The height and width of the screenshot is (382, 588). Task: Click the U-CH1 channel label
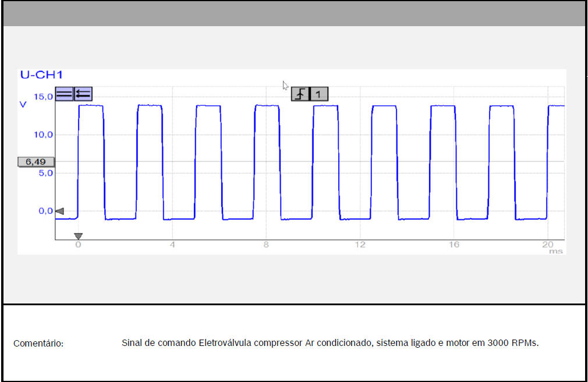pos(41,75)
